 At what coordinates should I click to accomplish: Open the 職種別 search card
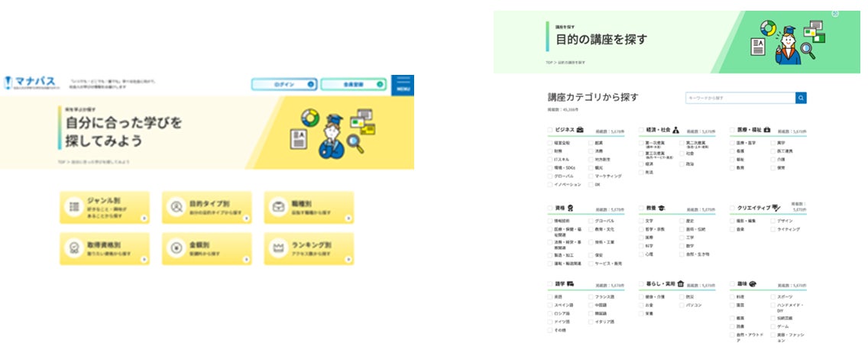click(x=309, y=208)
